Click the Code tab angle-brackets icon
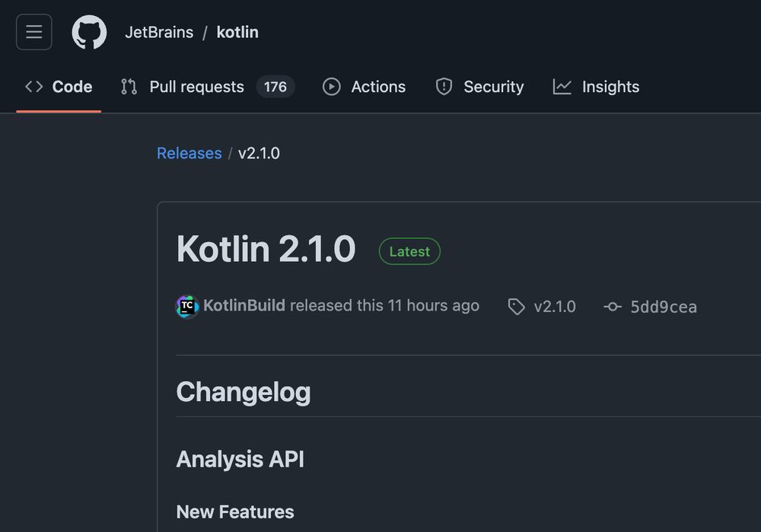The width and height of the screenshot is (761, 532). pos(33,87)
